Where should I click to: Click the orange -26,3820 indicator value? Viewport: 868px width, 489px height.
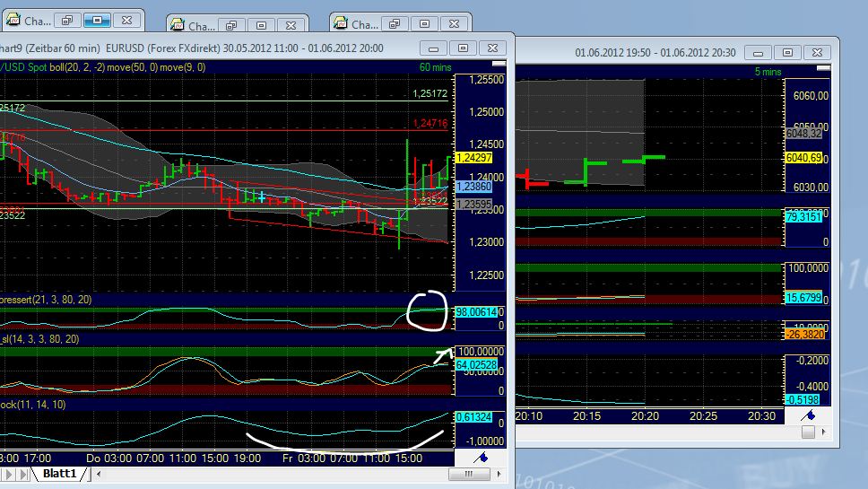805,335
